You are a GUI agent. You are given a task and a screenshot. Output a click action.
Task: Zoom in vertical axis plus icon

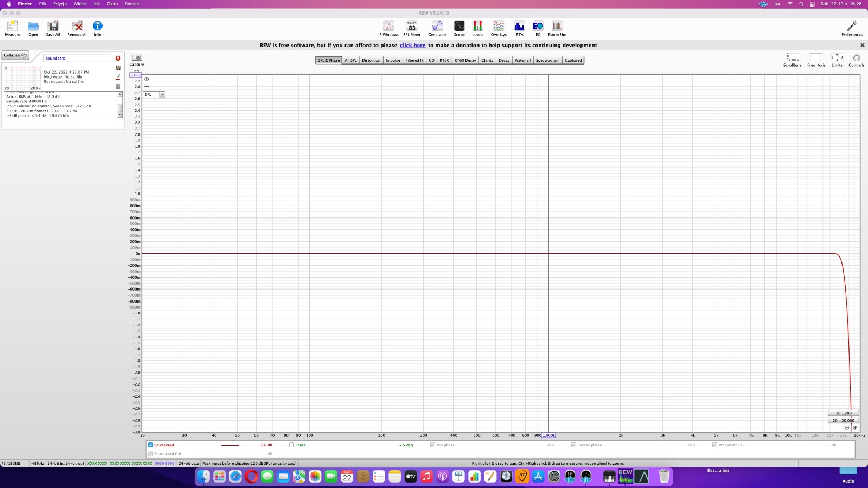pos(146,79)
